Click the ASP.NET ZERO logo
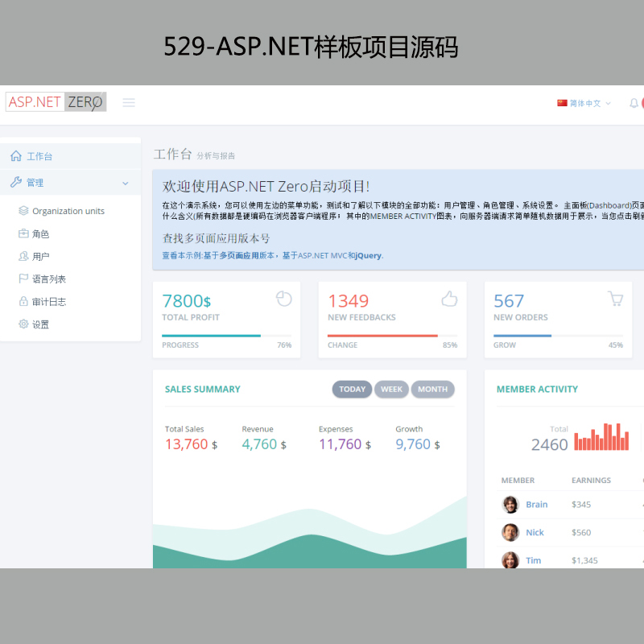The width and height of the screenshot is (644, 644). click(x=56, y=102)
